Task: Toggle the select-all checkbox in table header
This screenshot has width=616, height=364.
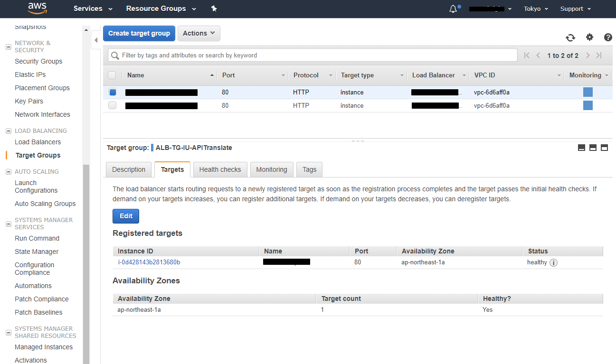Action: 112,75
